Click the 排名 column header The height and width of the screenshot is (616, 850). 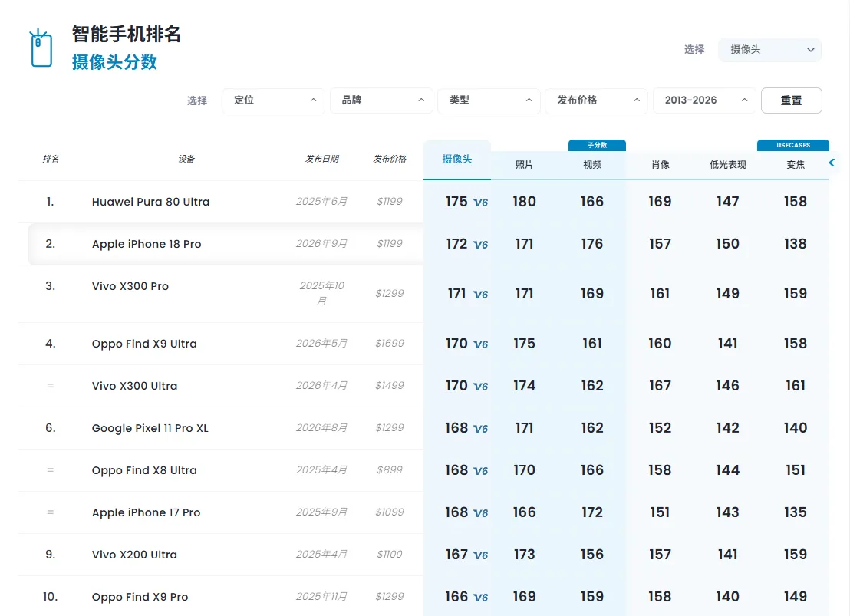pos(51,159)
